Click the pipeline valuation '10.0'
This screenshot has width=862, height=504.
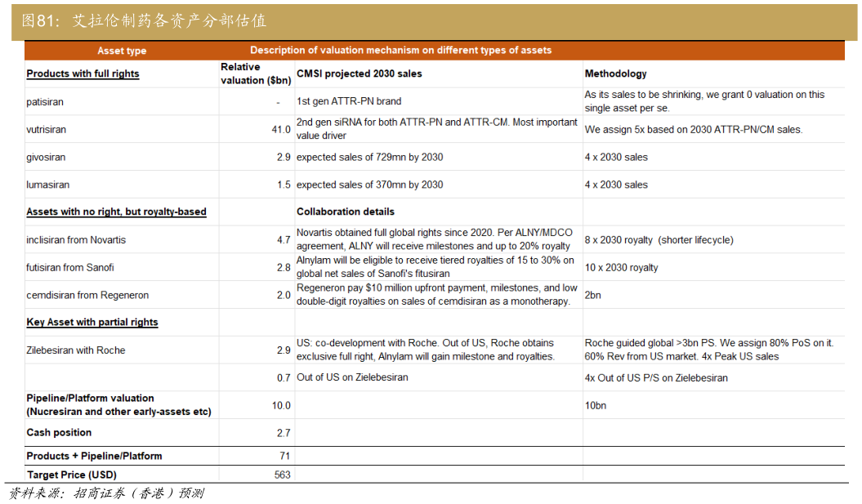(281, 406)
